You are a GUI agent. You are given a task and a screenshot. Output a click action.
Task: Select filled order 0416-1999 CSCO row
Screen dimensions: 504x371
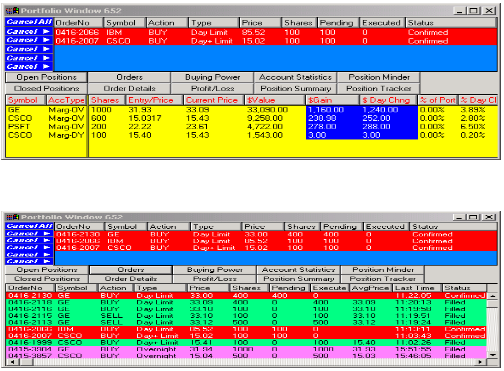[x=246, y=342]
